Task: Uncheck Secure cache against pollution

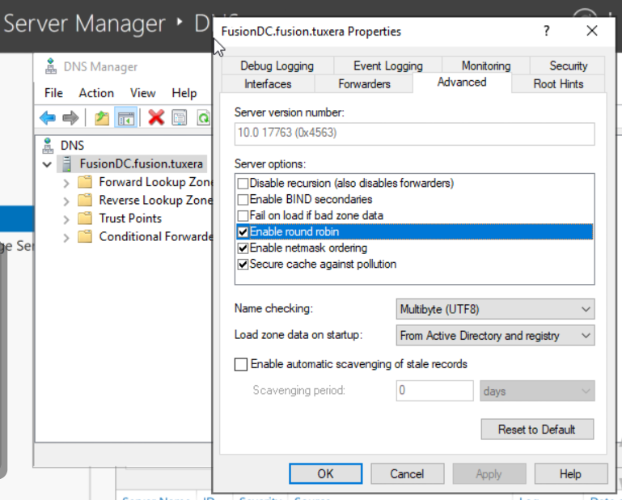Action: (x=242, y=264)
